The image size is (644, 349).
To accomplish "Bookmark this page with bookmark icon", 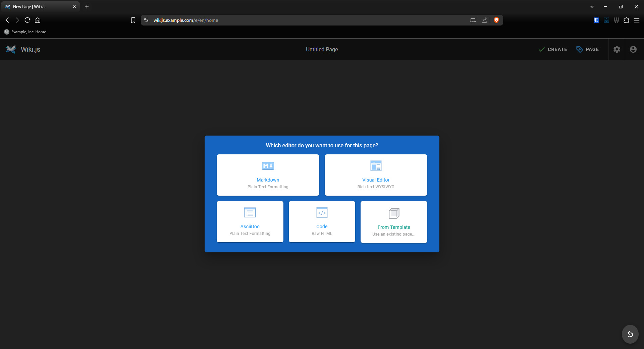I will (133, 20).
